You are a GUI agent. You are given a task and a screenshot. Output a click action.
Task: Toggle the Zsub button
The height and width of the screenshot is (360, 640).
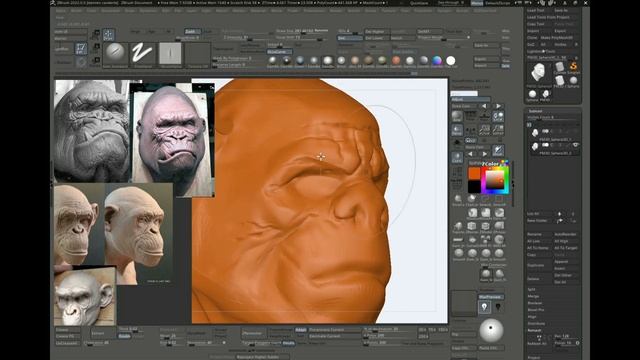point(208,31)
